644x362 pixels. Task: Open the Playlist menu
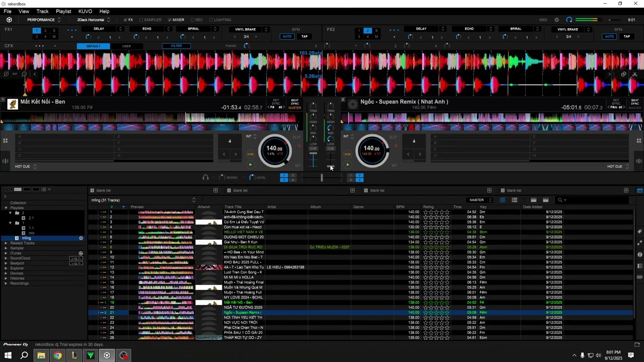[63, 11]
